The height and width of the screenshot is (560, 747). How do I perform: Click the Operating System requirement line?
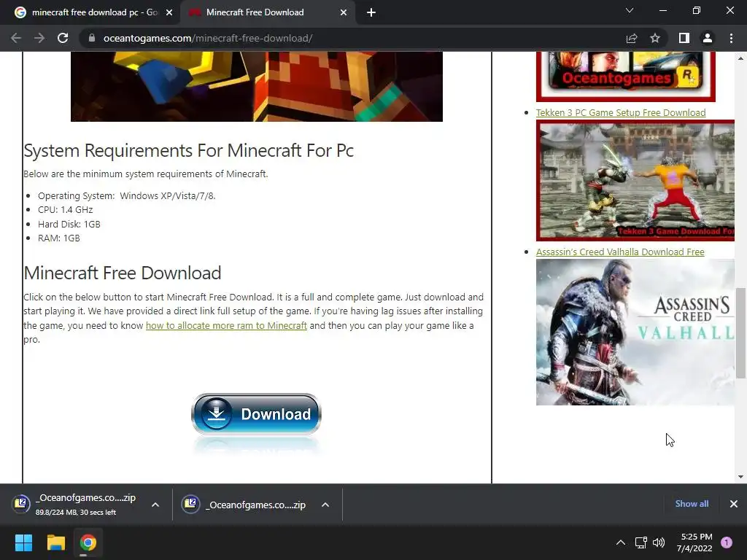127,195
